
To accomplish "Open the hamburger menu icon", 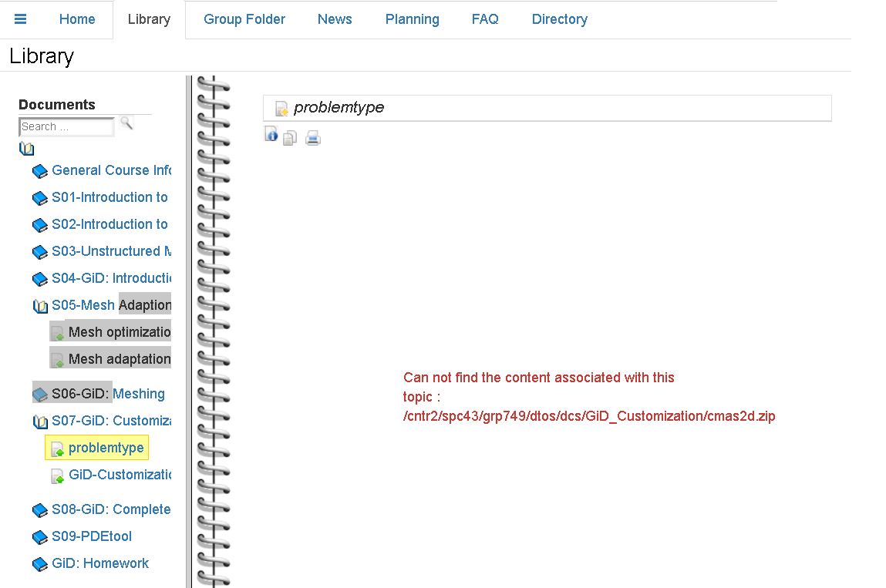I will (21, 19).
